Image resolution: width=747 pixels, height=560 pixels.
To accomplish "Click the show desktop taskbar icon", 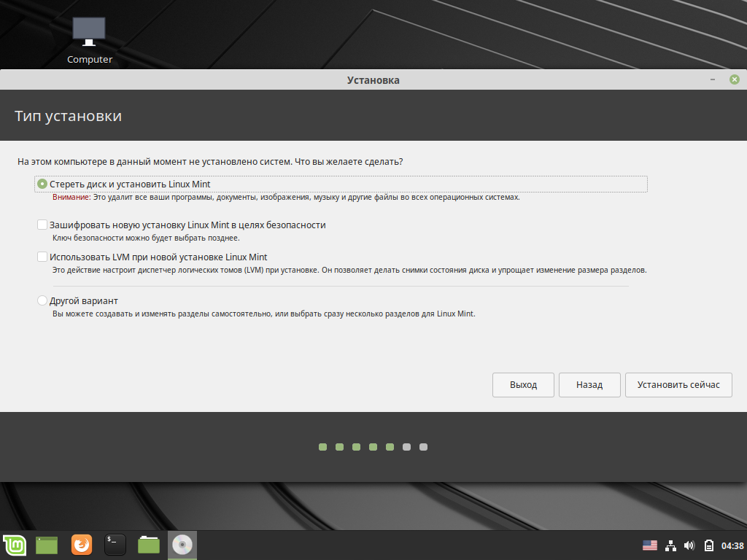I will [x=47, y=545].
